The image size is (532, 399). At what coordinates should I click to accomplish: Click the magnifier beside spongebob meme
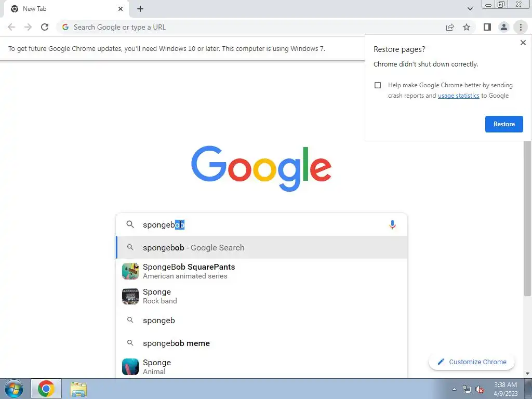pyautogui.click(x=130, y=343)
